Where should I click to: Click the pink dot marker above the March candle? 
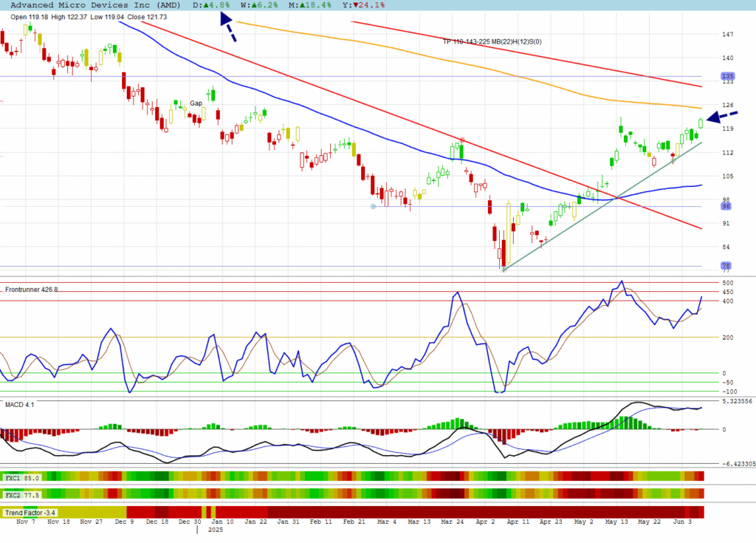pos(462,140)
